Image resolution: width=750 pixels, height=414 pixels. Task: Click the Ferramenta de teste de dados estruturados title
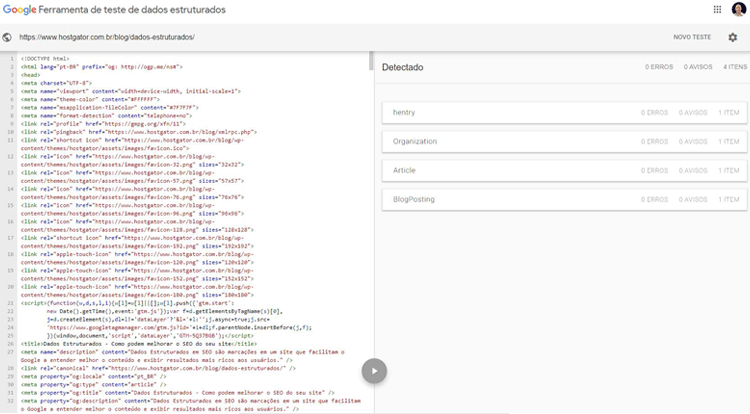[132, 10]
